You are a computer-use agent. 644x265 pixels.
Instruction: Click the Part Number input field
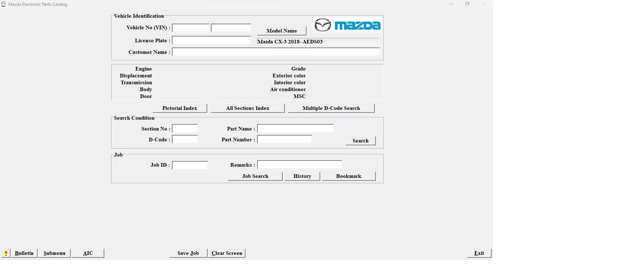click(284, 140)
